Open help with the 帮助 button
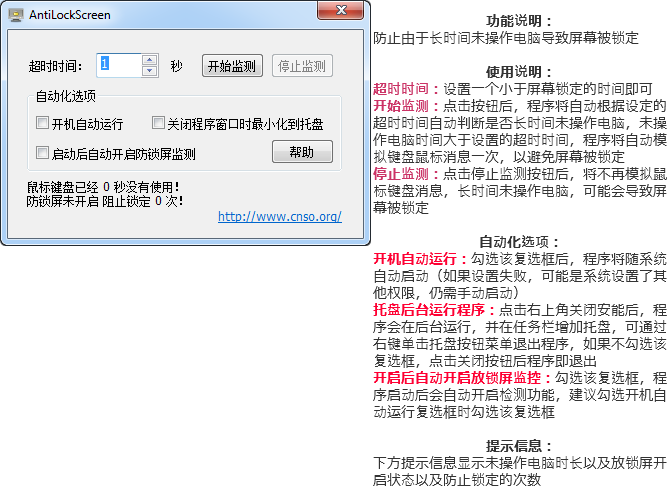Image resolution: width=671 pixels, height=500 pixels. click(x=302, y=152)
